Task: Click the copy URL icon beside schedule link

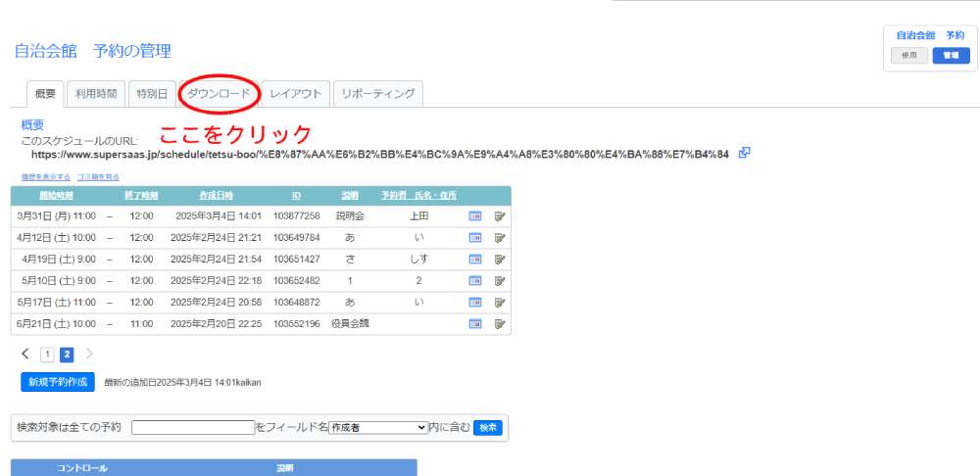Action: (745, 153)
